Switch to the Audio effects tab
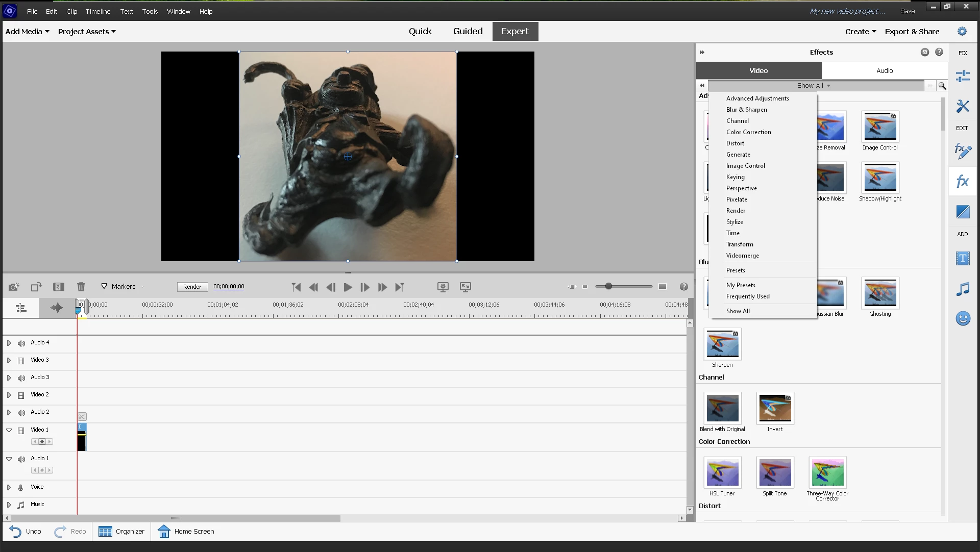The width and height of the screenshot is (980, 552). [x=884, y=71]
